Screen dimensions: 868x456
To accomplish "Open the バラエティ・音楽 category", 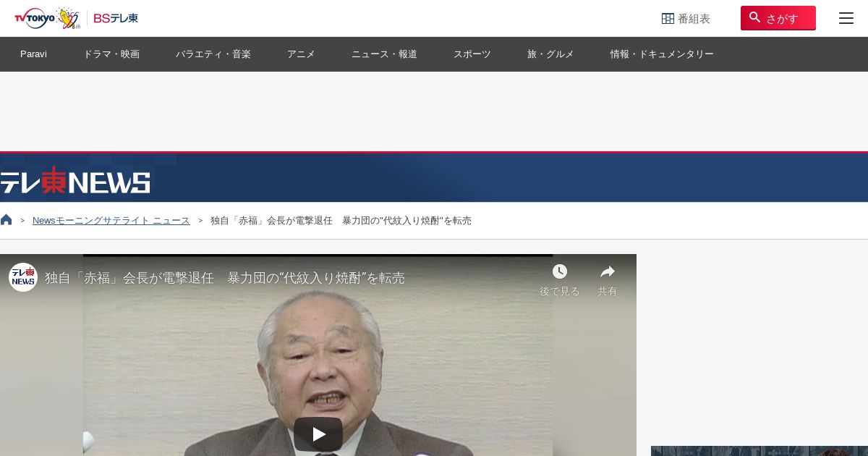I will 213,54.
